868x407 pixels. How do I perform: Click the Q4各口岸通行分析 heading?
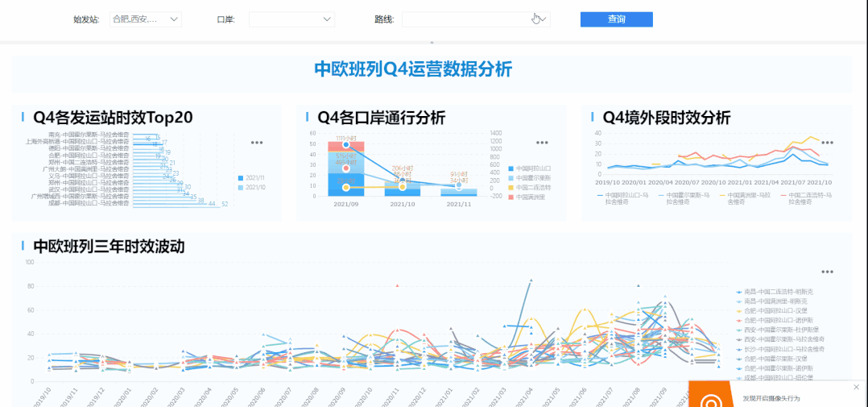pos(381,118)
